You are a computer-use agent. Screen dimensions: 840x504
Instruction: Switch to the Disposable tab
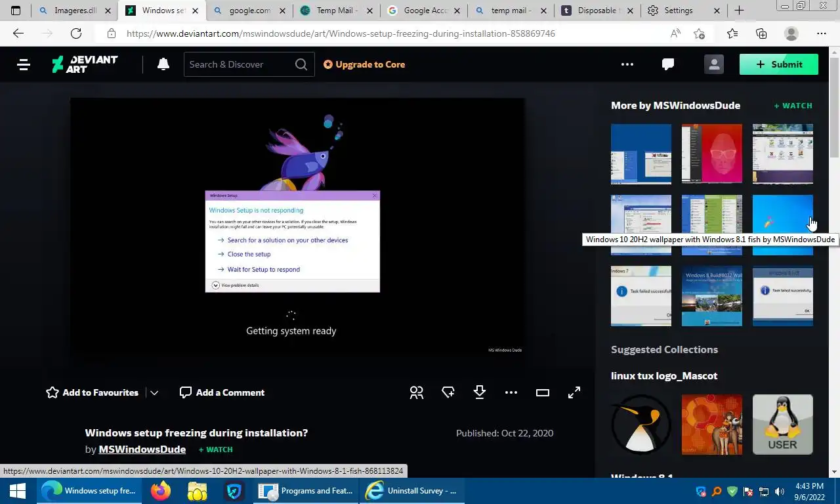coord(598,10)
